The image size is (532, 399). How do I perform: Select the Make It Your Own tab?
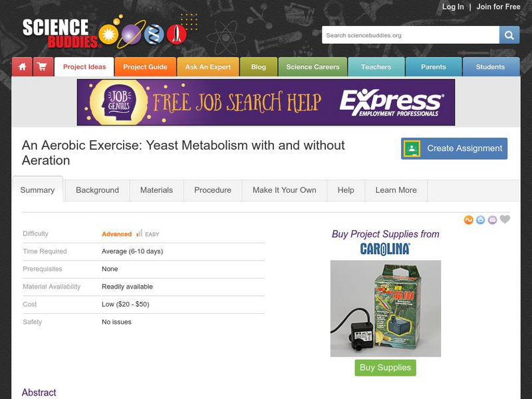(285, 190)
